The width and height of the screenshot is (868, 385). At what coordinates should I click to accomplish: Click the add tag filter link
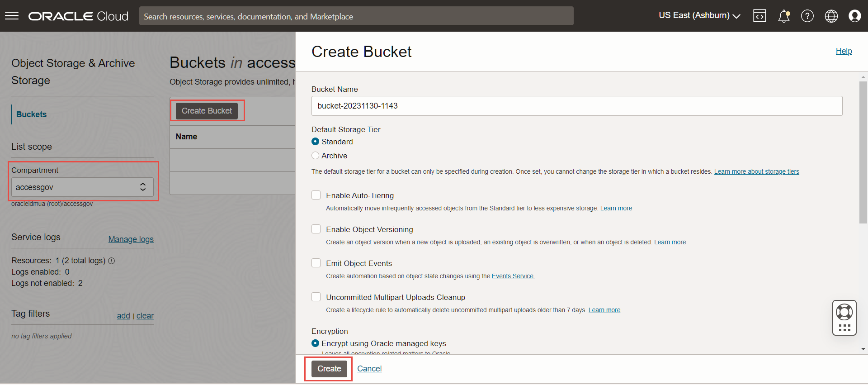pos(123,316)
